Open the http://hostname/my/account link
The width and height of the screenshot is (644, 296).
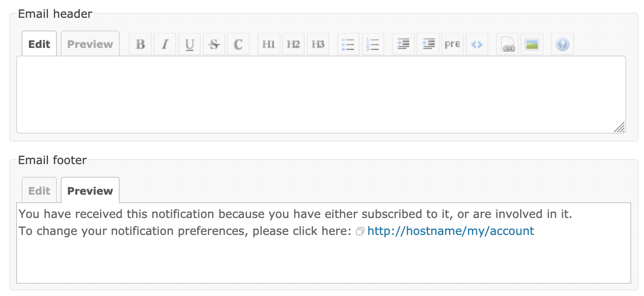[x=451, y=231]
